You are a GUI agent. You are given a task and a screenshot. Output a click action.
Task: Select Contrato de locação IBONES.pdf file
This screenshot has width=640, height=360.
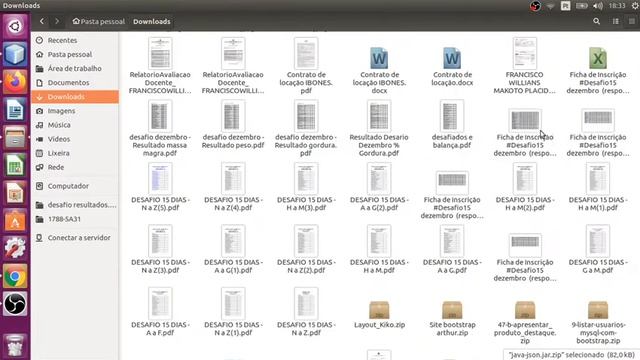[x=306, y=66]
